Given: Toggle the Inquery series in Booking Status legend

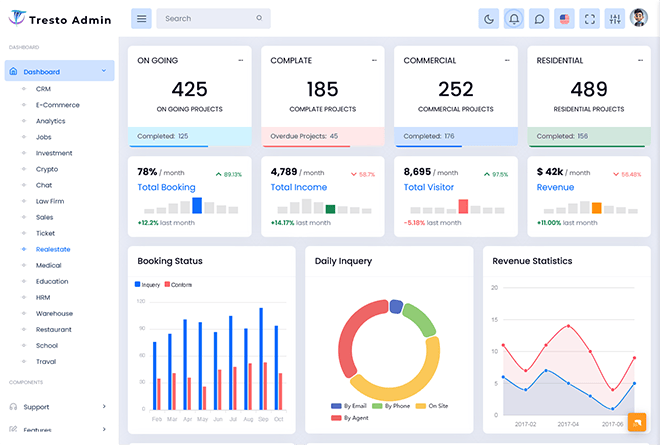Looking at the screenshot, I should coord(148,285).
